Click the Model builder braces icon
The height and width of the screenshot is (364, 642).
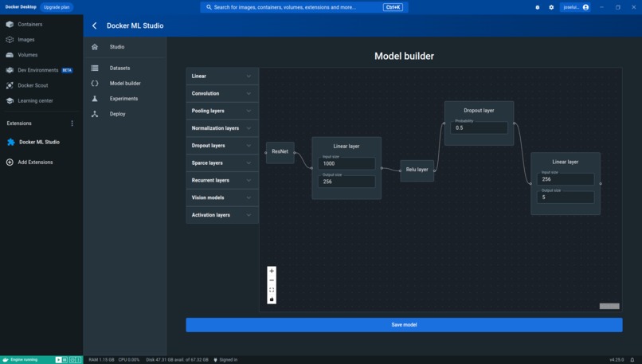pyautogui.click(x=95, y=83)
